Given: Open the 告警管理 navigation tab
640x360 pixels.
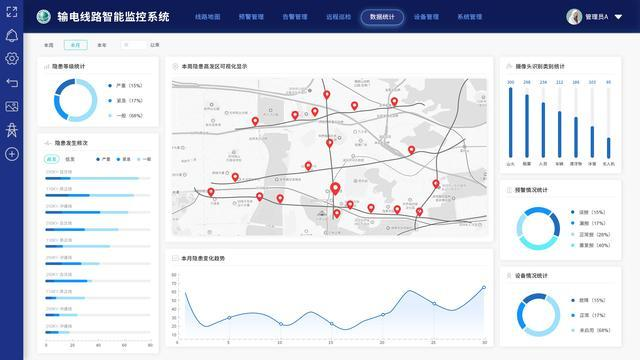Looking at the screenshot, I should click(295, 17).
